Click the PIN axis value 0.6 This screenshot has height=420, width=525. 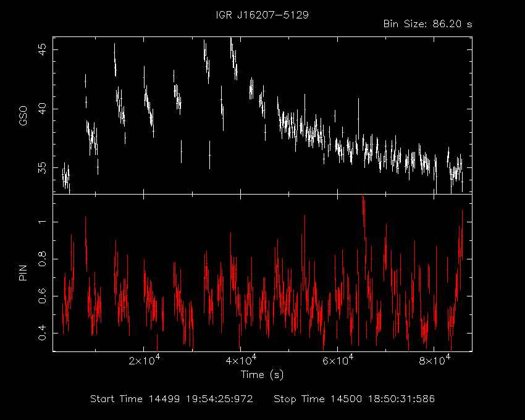[x=43, y=296]
